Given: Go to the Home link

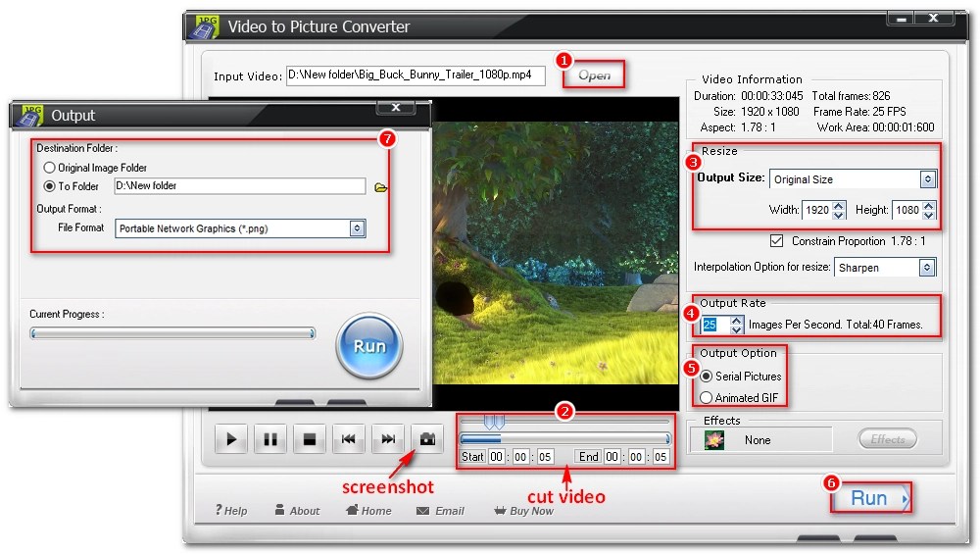Looking at the screenshot, I should click(368, 510).
